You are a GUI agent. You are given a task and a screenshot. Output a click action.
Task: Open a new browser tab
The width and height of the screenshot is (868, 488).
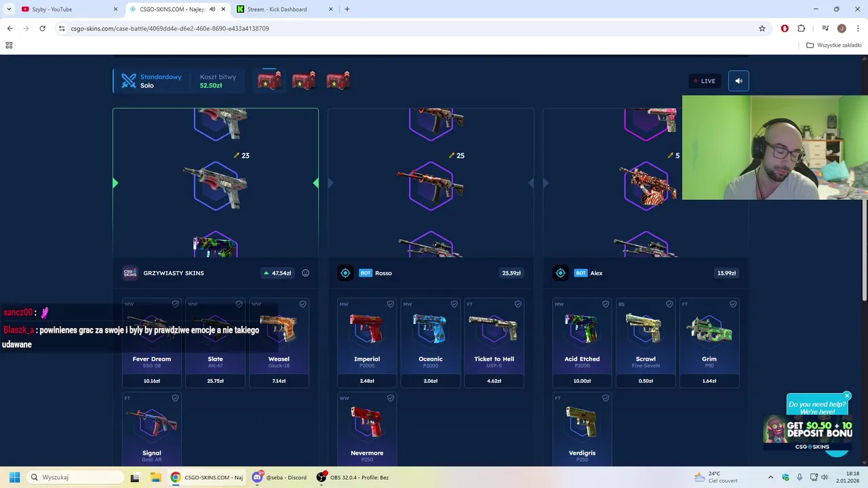tap(347, 9)
